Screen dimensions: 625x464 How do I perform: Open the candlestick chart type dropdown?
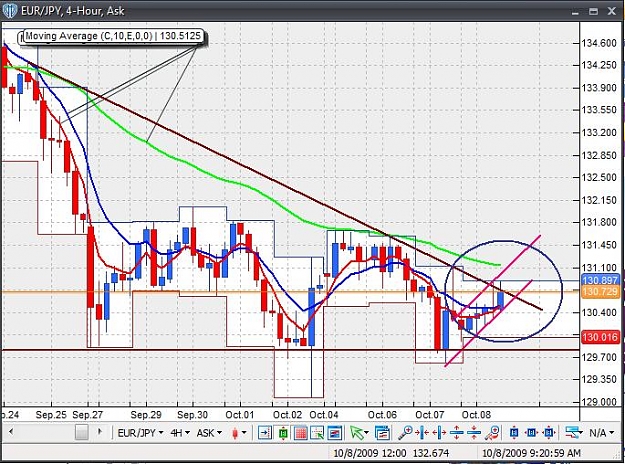239,433
